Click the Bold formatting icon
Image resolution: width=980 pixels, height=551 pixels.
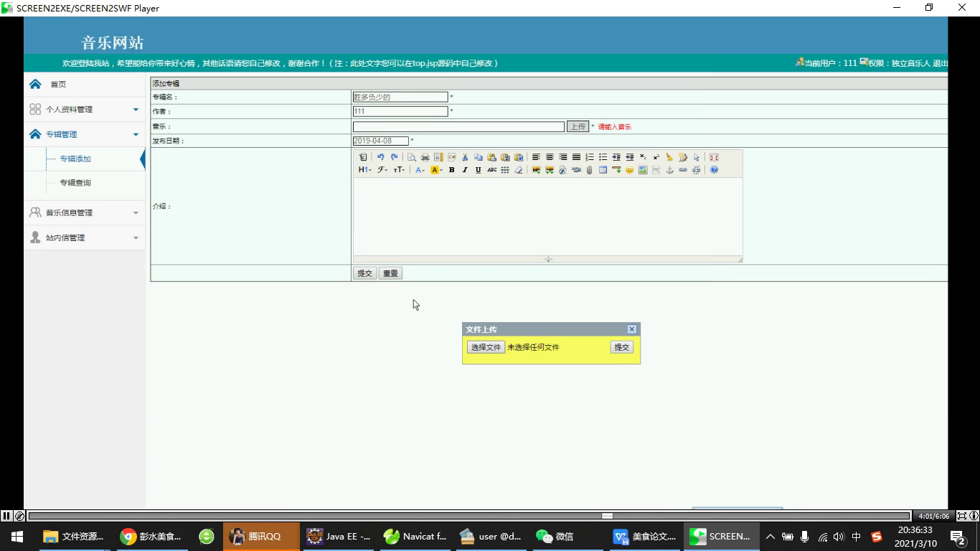(451, 170)
